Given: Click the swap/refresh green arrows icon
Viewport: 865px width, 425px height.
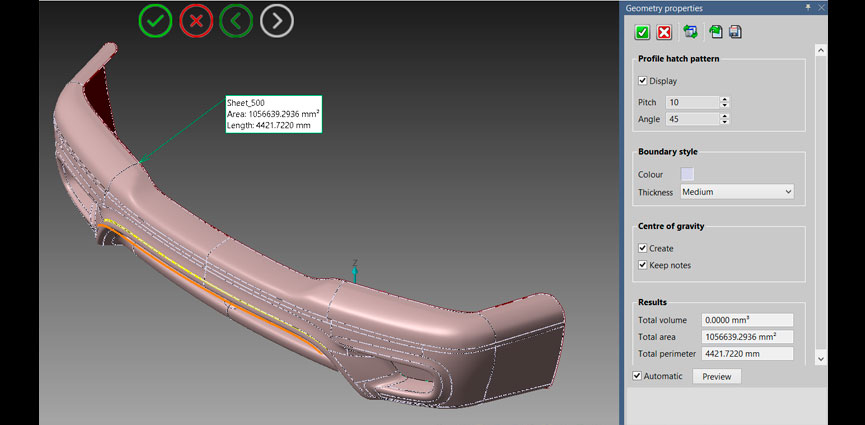Looking at the screenshot, I should (x=690, y=32).
